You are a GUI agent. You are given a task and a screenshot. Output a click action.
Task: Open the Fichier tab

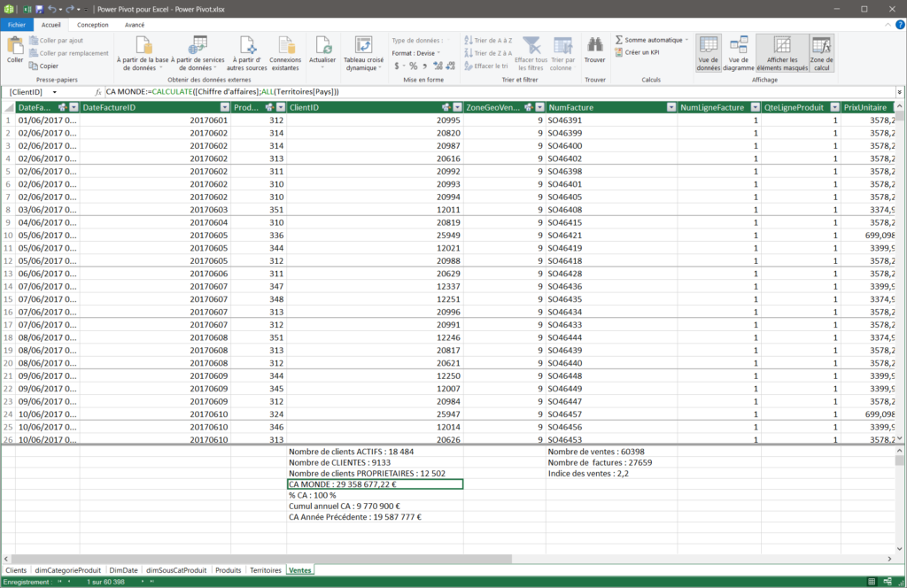click(x=17, y=25)
